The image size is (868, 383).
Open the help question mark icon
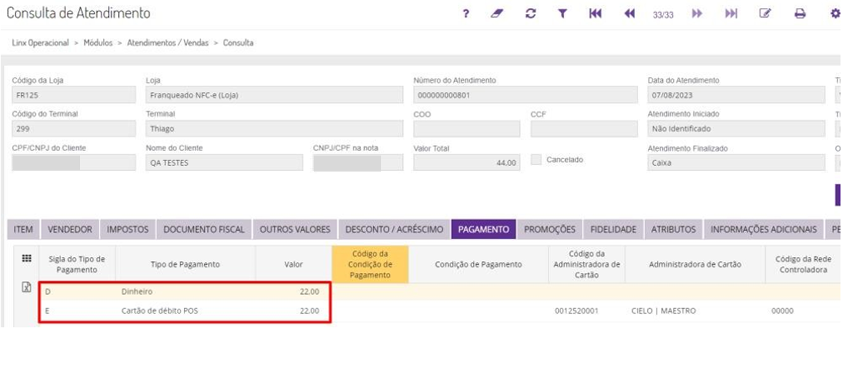(x=465, y=14)
